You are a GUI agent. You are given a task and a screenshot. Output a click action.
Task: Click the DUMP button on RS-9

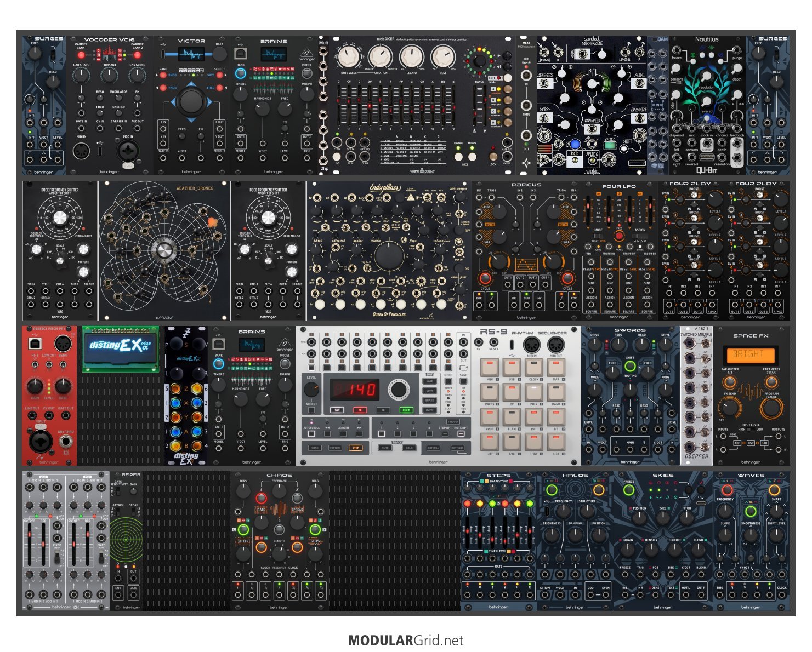pos(430,409)
